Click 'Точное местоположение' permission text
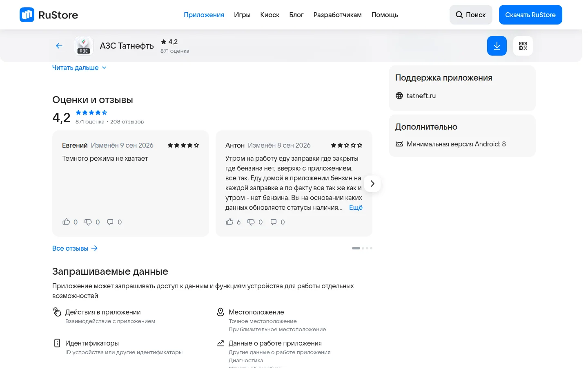Image resolution: width=588 pixels, height=368 pixels. [263, 321]
